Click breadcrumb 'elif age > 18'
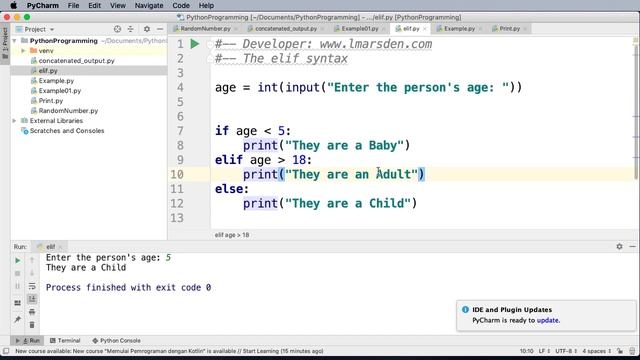The height and width of the screenshot is (360, 640). coord(232,235)
